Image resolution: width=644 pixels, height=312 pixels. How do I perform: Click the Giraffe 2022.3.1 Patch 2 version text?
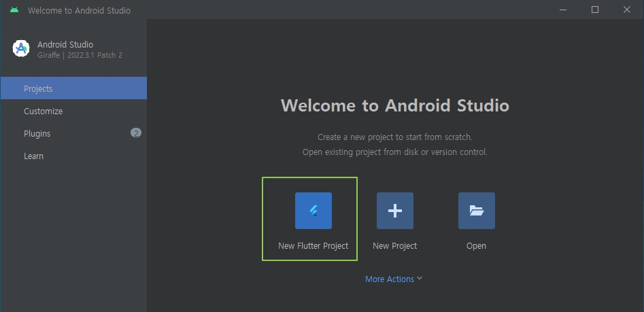click(80, 55)
